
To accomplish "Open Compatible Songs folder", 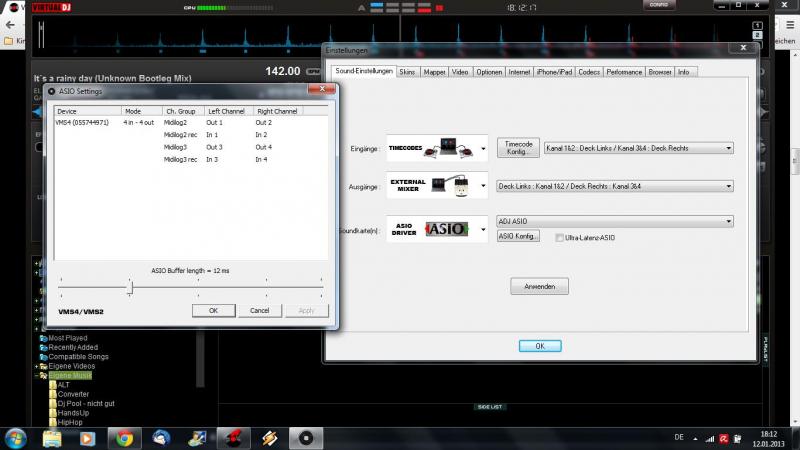I will 79,357.
